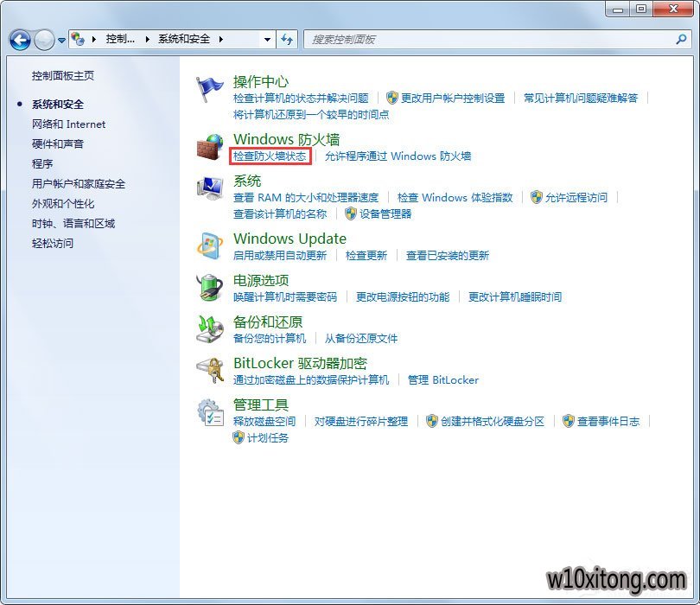Expand arrow after 系统和安全 breadcrumb
The image size is (700, 605).
[221, 39]
